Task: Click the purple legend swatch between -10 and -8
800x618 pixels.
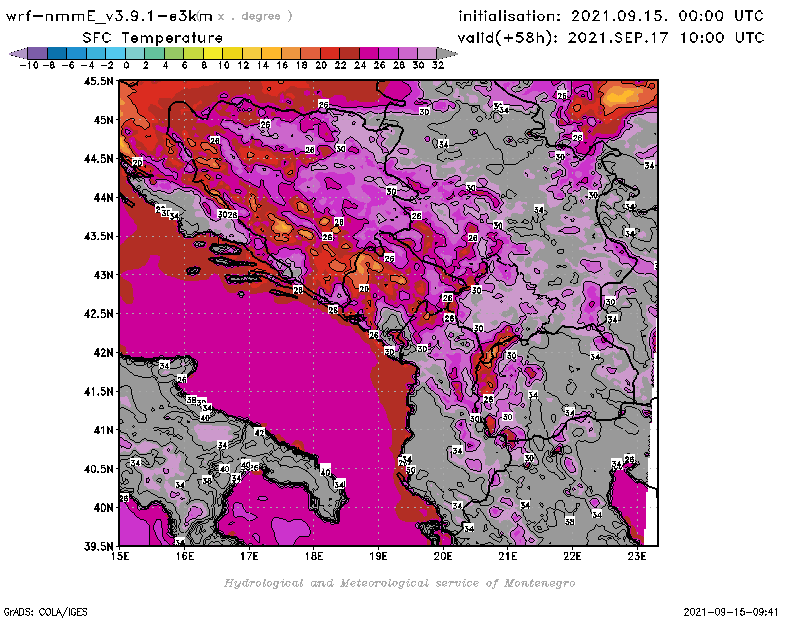Action: click(38, 53)
